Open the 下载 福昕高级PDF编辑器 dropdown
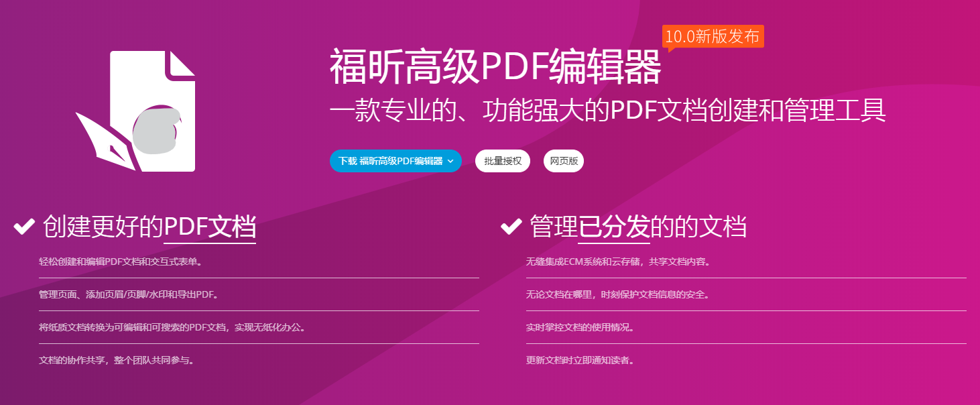 tap(394, 161)
